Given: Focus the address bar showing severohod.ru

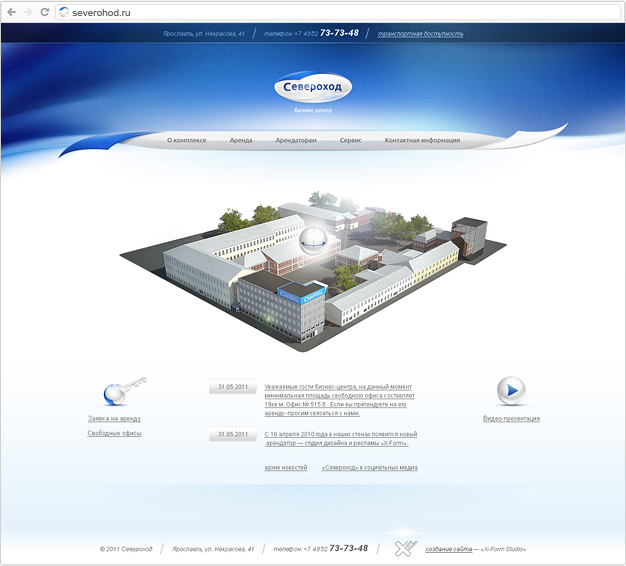Looking at the screenshot, I should pos(338,12).
